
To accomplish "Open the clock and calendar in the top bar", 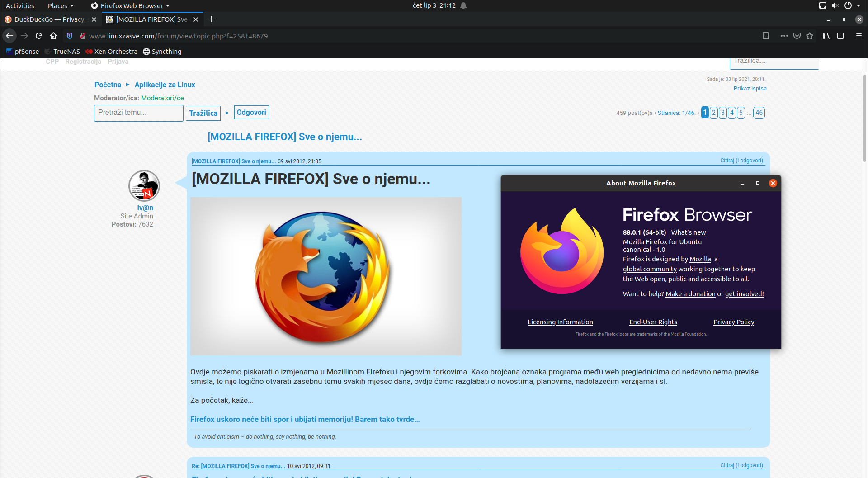I will [434, 5].
